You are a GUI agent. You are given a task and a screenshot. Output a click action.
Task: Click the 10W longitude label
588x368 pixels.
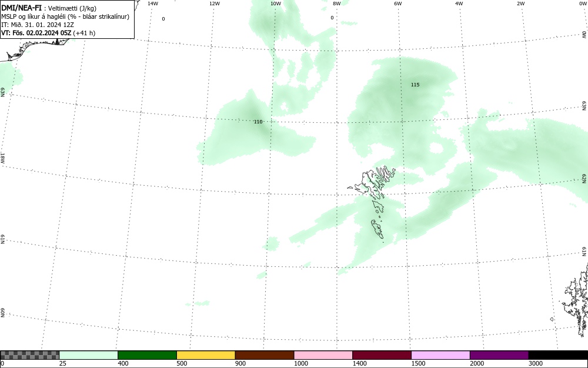point(276,4)
